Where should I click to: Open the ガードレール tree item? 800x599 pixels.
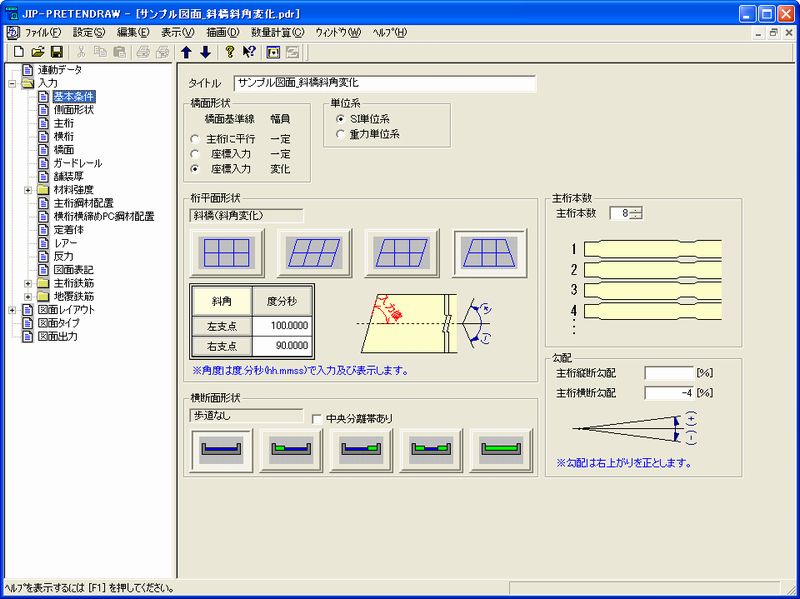pos(77,163)
